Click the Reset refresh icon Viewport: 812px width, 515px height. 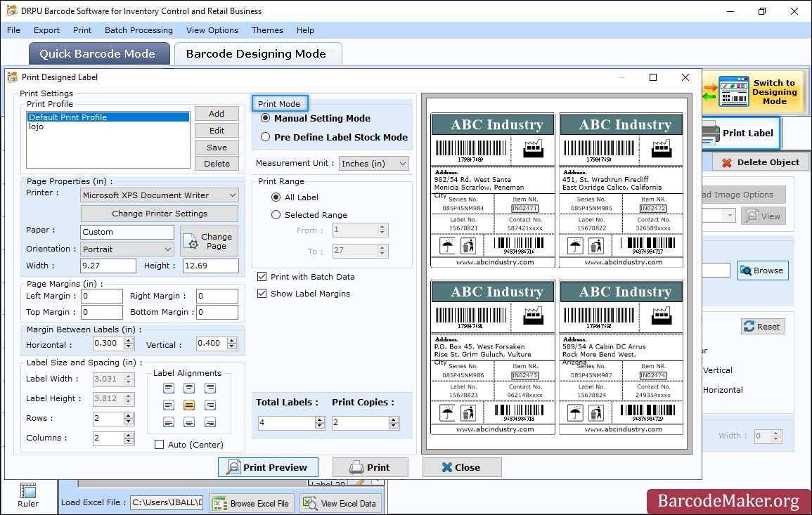[749, 326]
